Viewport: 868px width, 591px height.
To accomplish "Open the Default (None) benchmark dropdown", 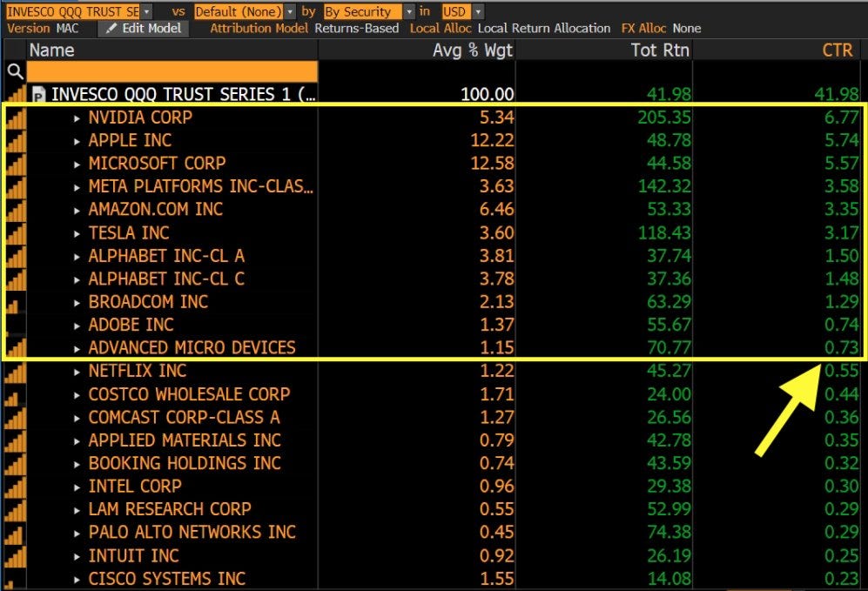I will (290, 11).
